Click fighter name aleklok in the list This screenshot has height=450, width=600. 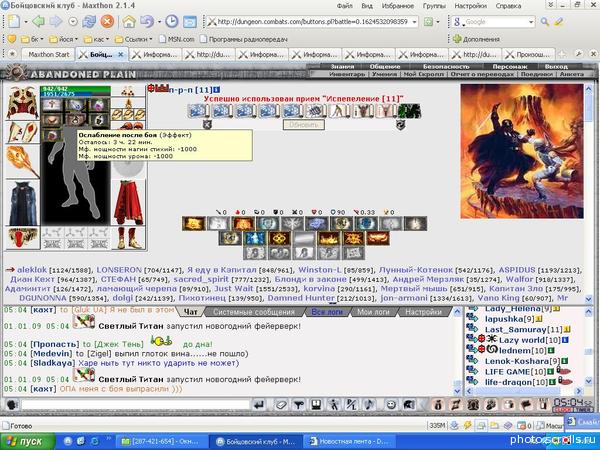tap(32, 270)
